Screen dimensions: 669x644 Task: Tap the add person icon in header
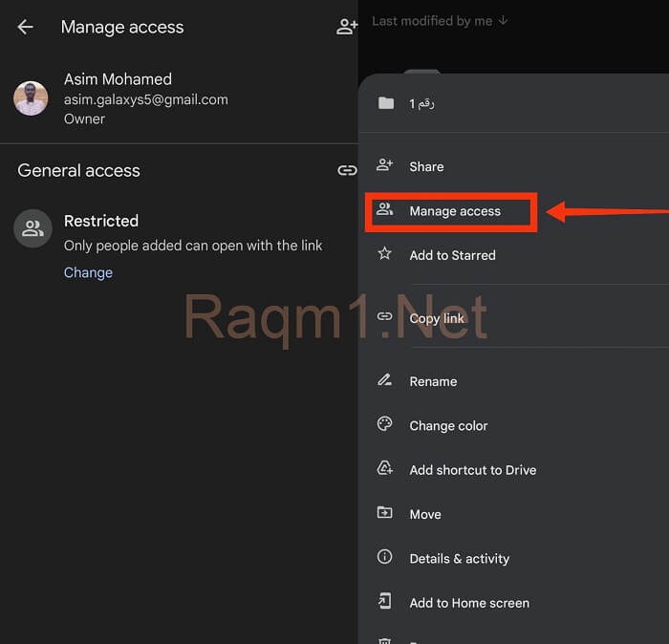[x=346, y=27]
